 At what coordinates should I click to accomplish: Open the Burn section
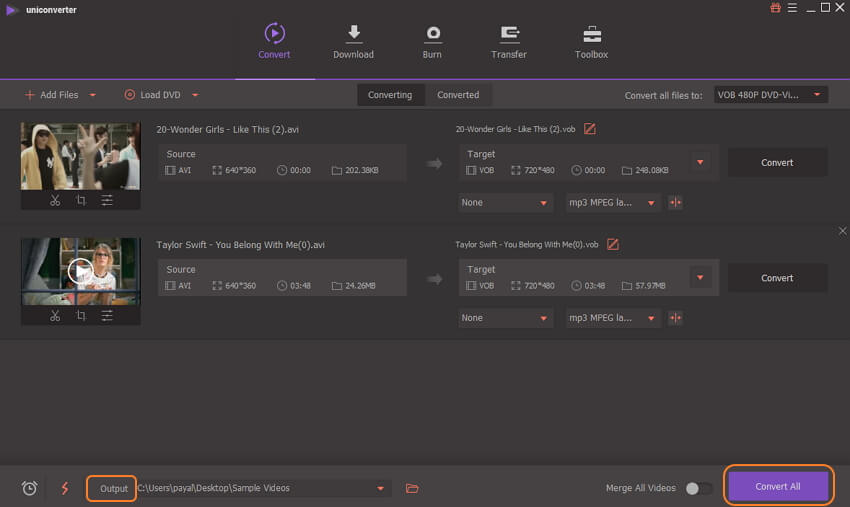[432, 41]
